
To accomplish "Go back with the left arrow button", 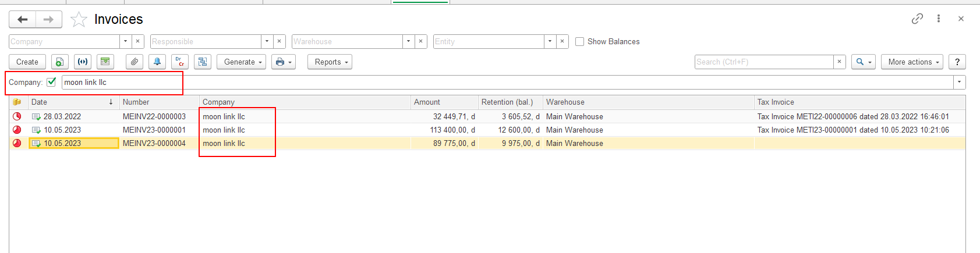I will pyautogui.click(x=22, y=20).
